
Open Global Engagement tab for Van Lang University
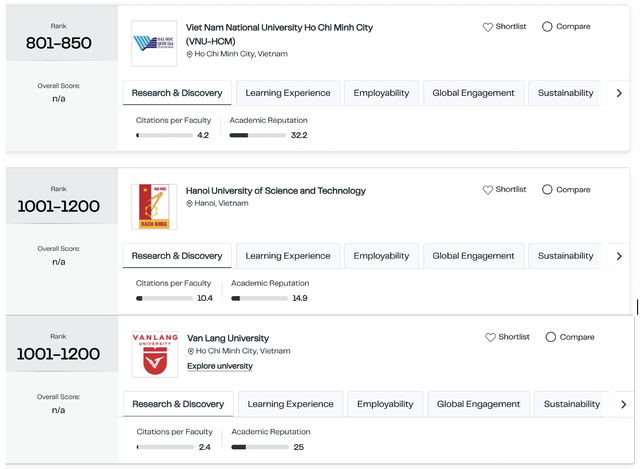pos(478,404)
